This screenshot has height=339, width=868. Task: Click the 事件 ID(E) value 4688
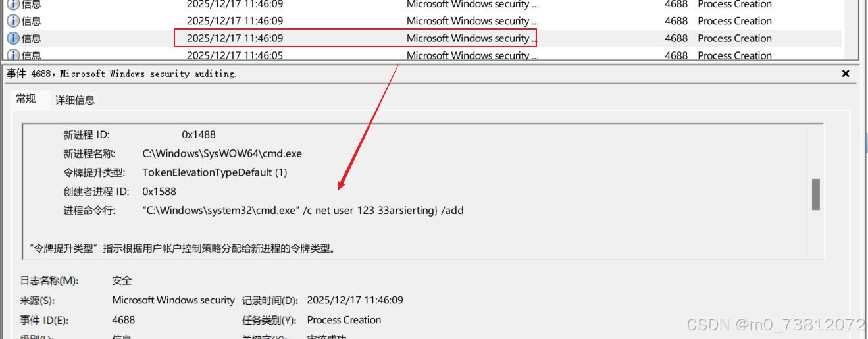[x=124, y=320]
